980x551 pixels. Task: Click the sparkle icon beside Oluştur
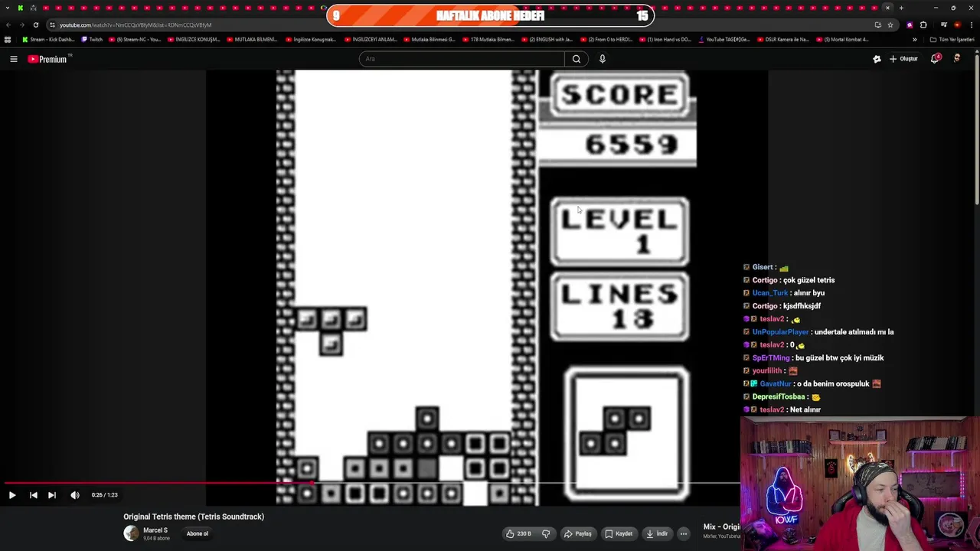click(x=877, y=59)
